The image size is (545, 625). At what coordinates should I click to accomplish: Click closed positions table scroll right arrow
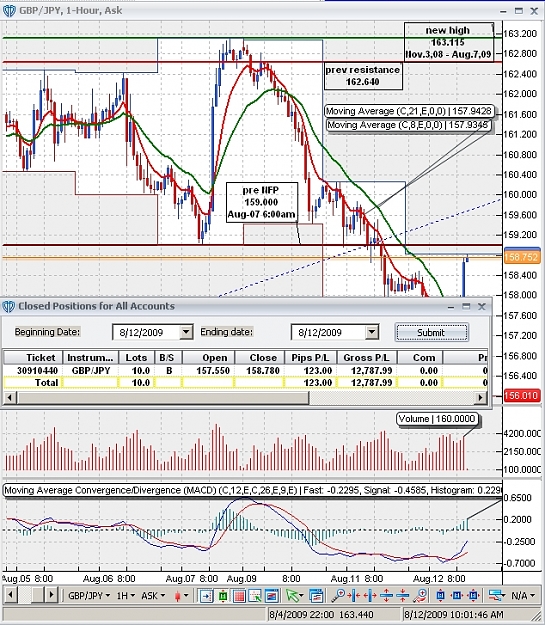point(480,397)
